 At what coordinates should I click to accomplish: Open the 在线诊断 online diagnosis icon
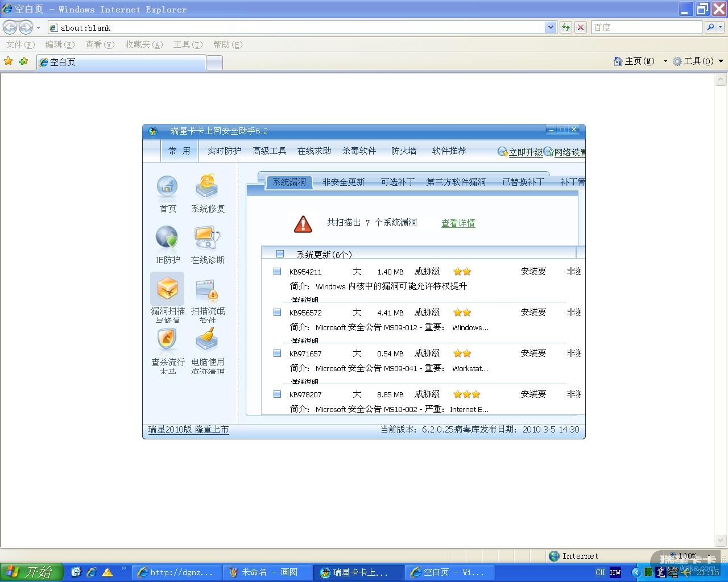pos(208,238)
